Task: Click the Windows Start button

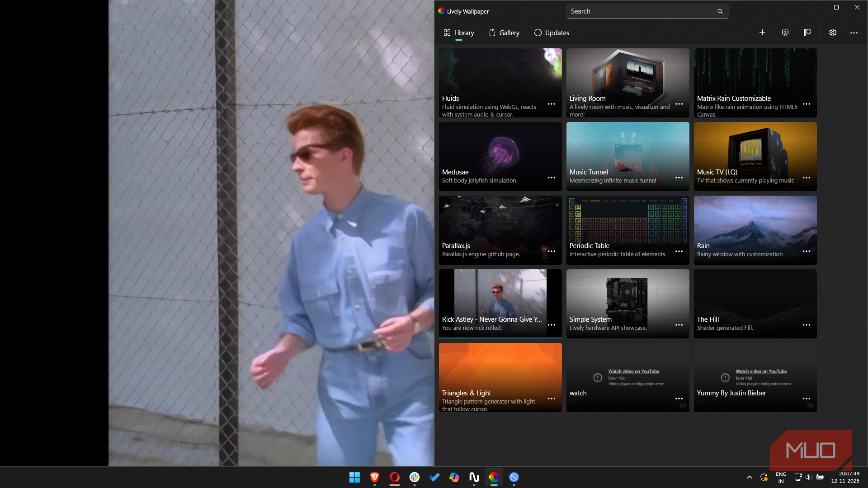Action: (355, 477)
